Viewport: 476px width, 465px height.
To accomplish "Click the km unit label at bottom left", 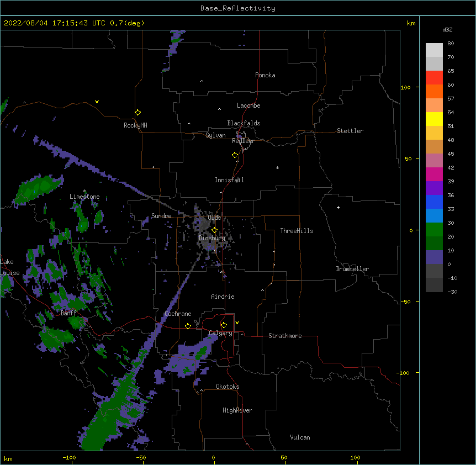I will coord(8,459).
